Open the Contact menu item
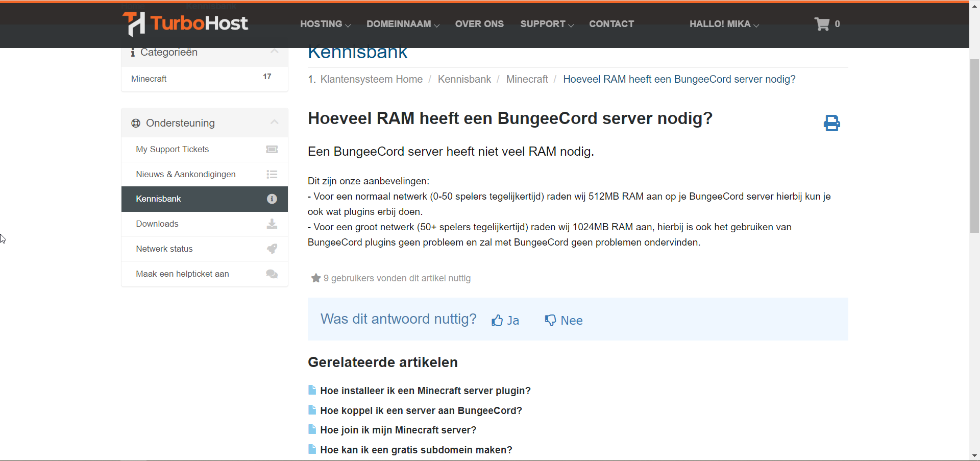Viewport: 980px width, 461px height. [611, 24]
